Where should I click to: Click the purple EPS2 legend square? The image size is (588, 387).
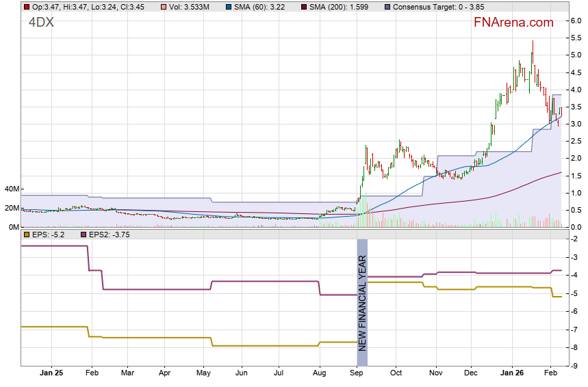click(x=84, y=235)
